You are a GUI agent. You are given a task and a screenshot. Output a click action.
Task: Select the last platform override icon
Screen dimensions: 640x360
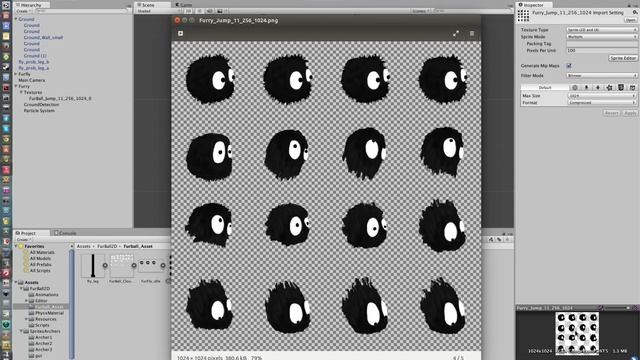(632, 87)
